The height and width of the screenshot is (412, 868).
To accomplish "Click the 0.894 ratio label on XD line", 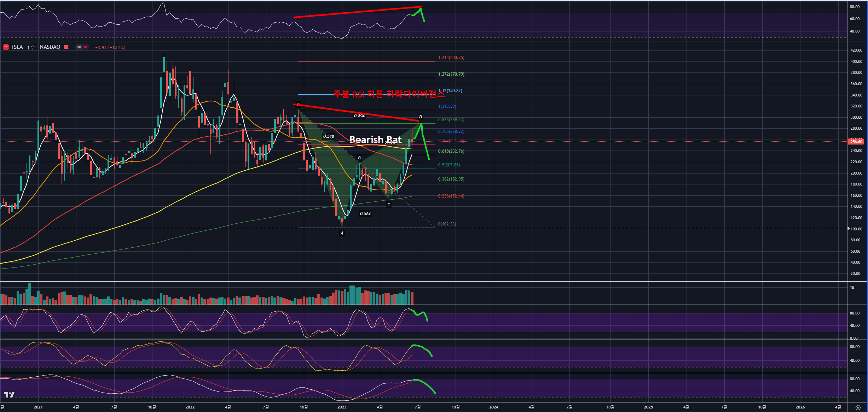I will coord(359,116).
